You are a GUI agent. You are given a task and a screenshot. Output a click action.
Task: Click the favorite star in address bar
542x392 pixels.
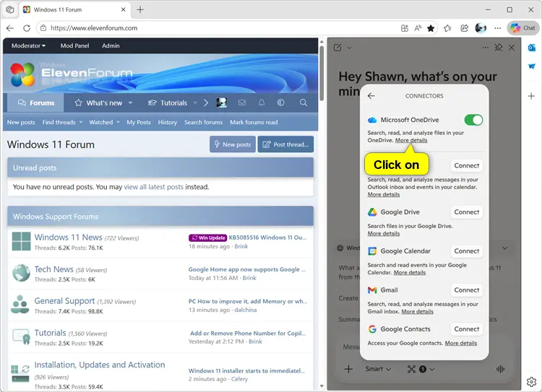pyautogui.click(x=431, y=28)
